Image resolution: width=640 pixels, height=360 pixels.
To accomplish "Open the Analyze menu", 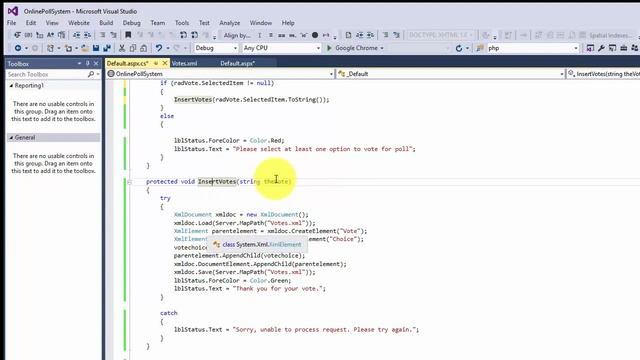I will click(230, 23).
